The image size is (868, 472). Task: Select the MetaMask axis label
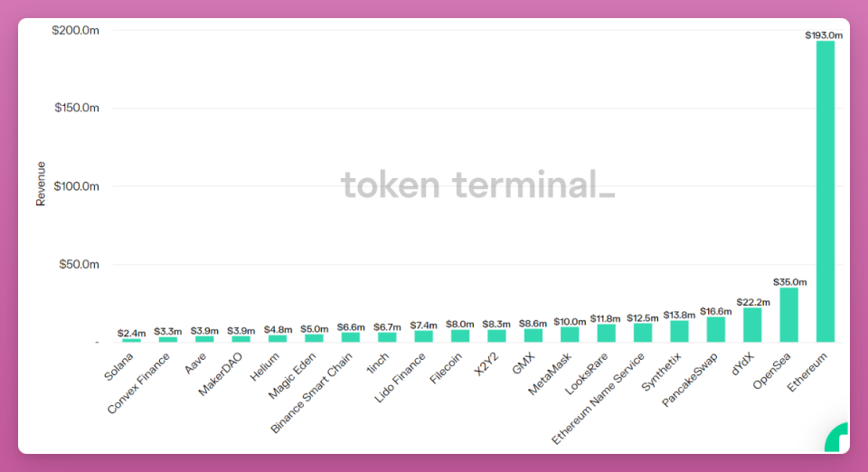(550, 374)
